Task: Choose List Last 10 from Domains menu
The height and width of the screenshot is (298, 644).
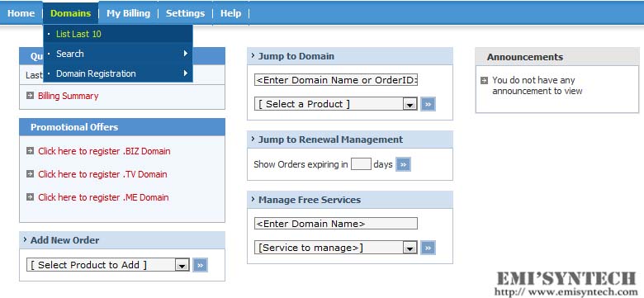Action: click(x=118, y=34)
